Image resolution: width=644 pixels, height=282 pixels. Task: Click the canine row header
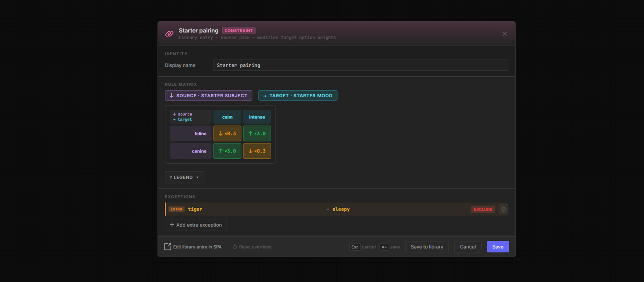[191, 151]
